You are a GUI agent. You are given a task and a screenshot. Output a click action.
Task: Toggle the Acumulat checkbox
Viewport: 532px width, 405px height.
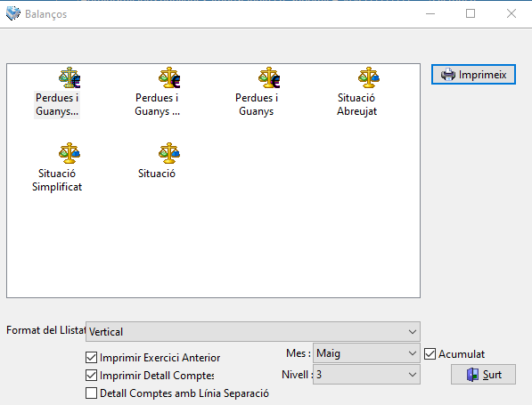coord(430,354)
